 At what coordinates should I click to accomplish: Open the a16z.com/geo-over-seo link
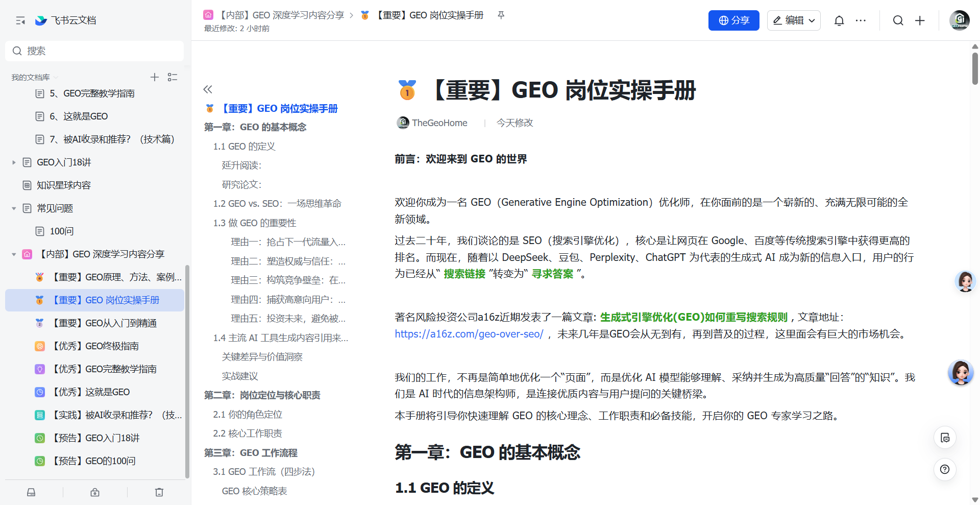coord(469,334)
